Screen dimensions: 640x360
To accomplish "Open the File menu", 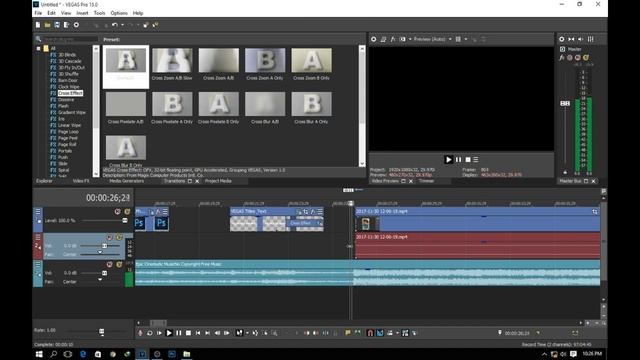I will 38,13.
